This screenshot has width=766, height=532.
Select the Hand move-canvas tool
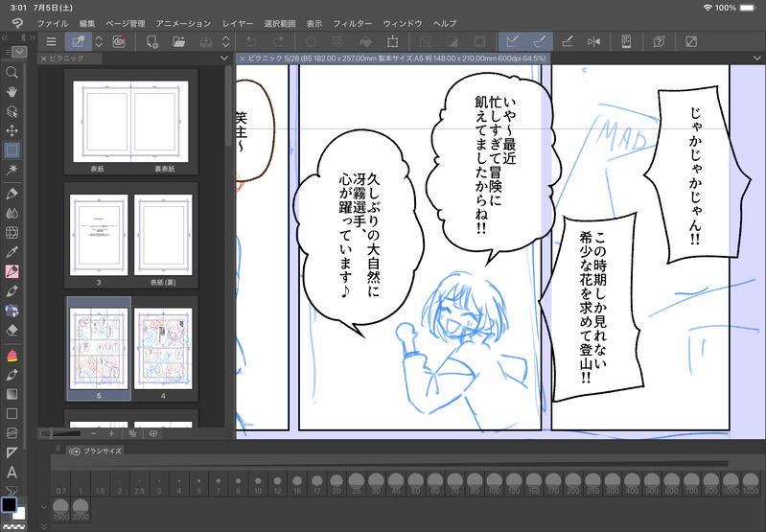coord(12,92)
